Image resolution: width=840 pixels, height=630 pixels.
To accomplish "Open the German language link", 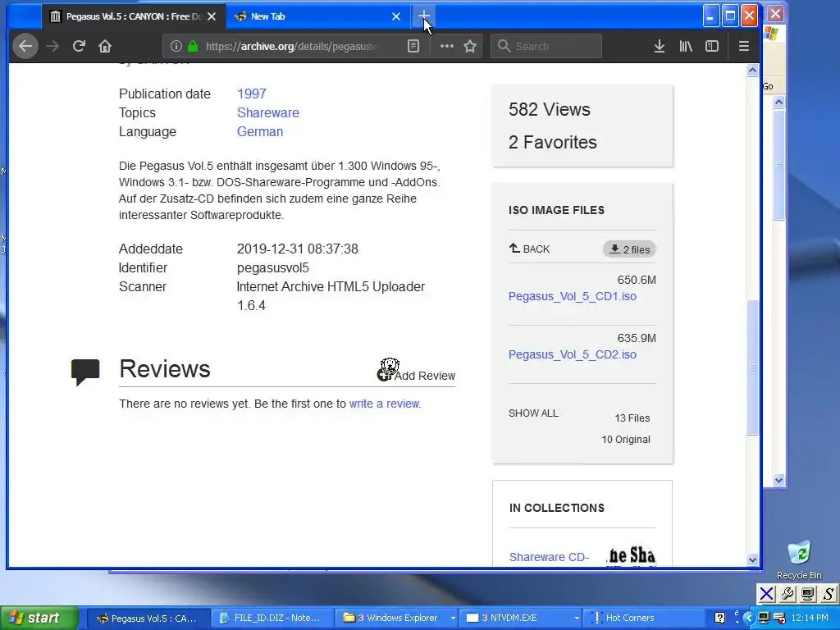I will [260, 131].
